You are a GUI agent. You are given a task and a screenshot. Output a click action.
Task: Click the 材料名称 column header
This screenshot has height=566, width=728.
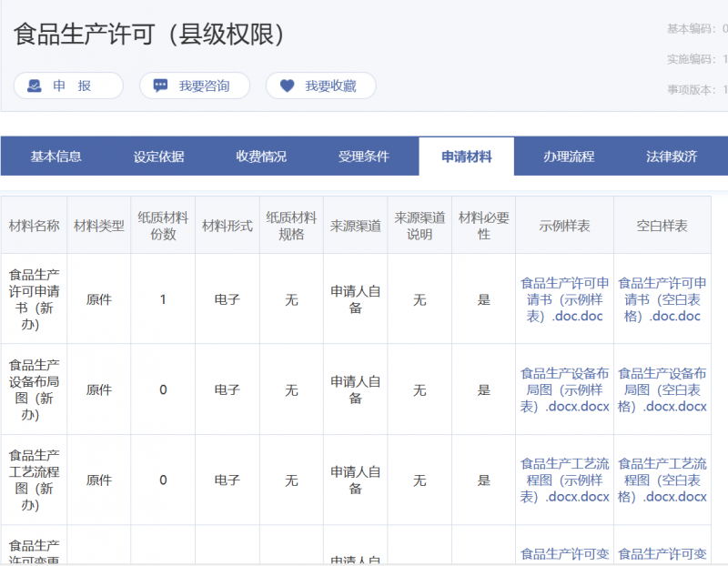coord(35,226)
